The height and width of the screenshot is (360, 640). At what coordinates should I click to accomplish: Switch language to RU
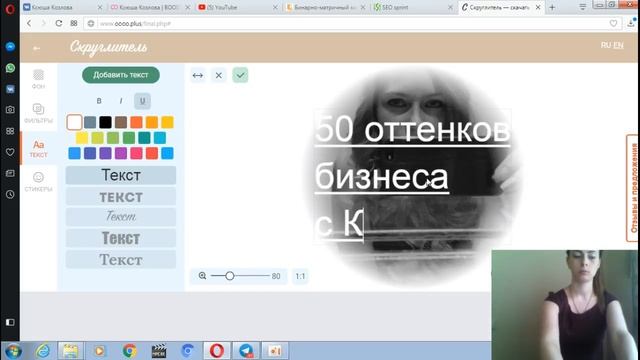[x=606, y=45]
